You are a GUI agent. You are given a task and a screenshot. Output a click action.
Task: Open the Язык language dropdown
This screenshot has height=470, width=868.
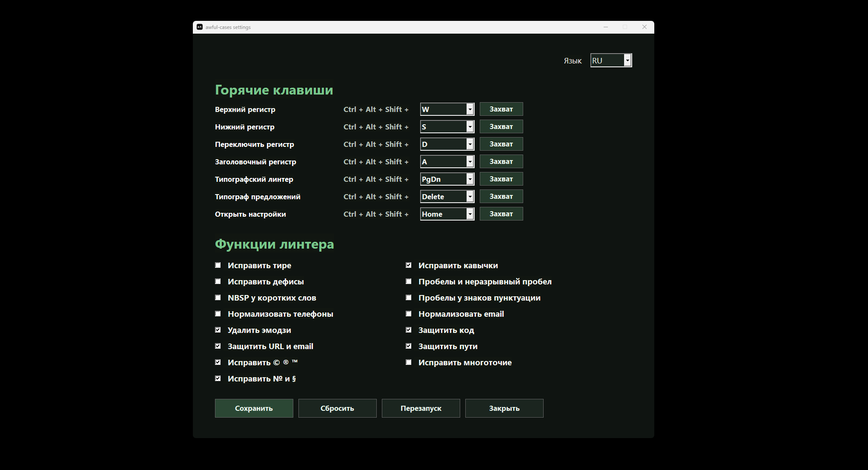(x=611, y=60)
